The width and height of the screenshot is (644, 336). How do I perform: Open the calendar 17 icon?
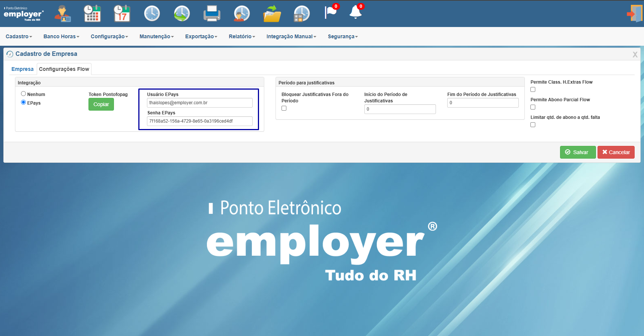click(x=122, y=13)
